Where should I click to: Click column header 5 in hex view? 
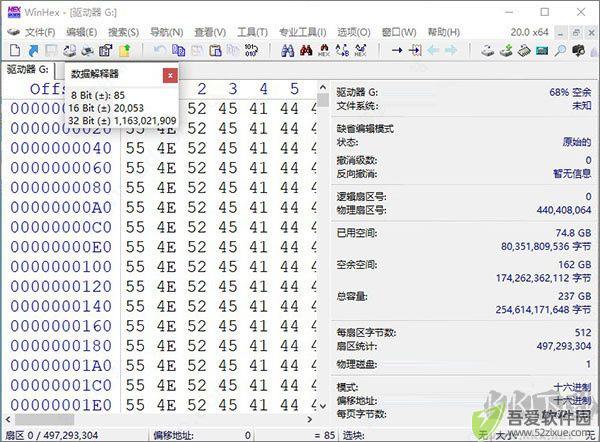294,89
